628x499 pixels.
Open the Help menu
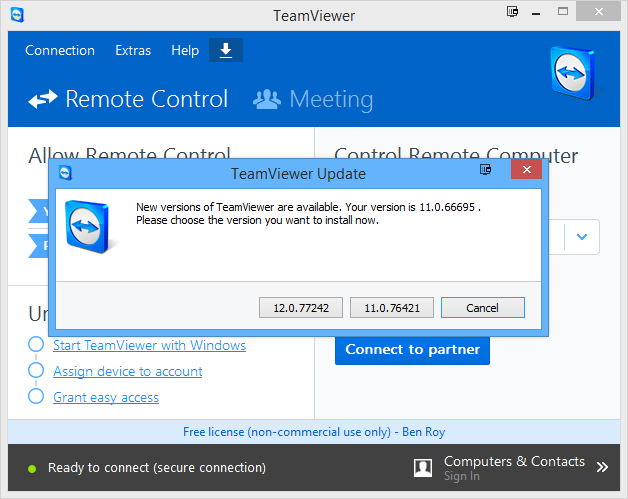185,50
